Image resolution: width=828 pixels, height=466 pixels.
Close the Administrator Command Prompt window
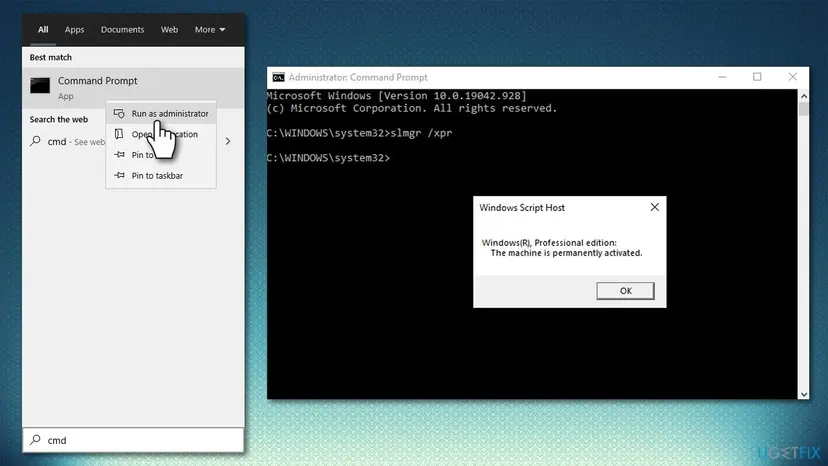[x=793, y=77]
